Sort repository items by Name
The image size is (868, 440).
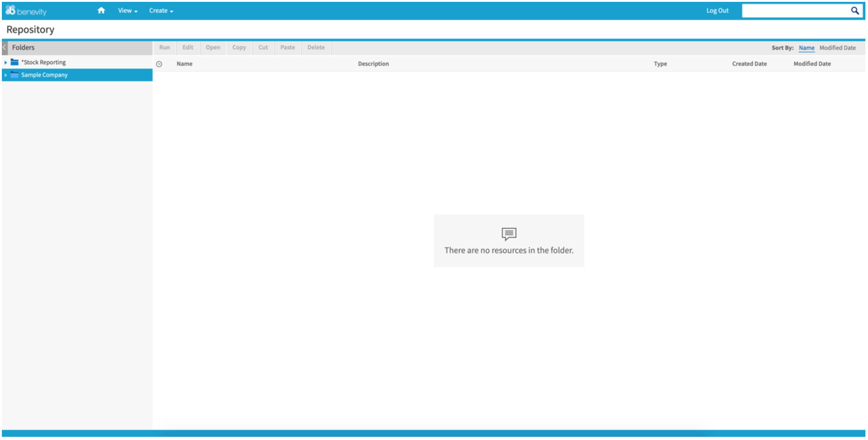click(x=807, y=48)
